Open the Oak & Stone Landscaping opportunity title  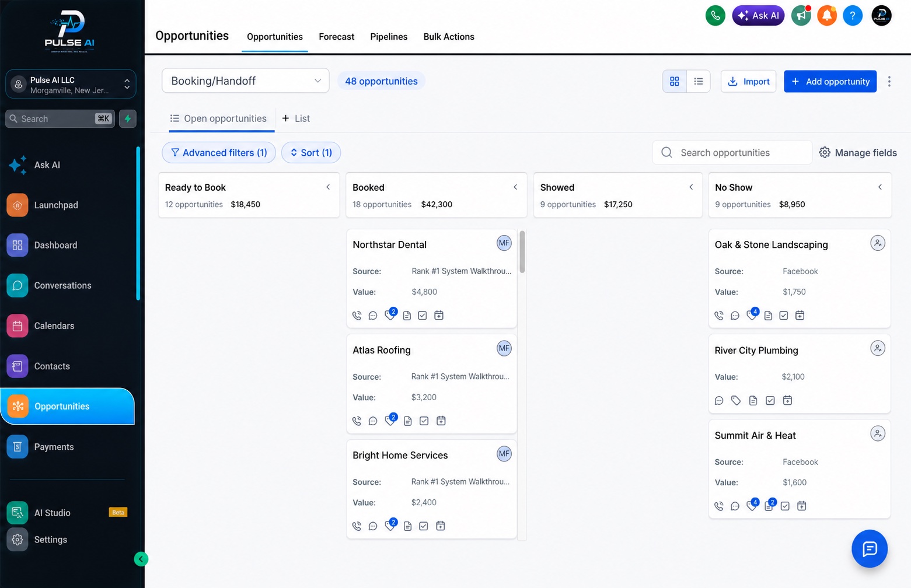(772, 245)
